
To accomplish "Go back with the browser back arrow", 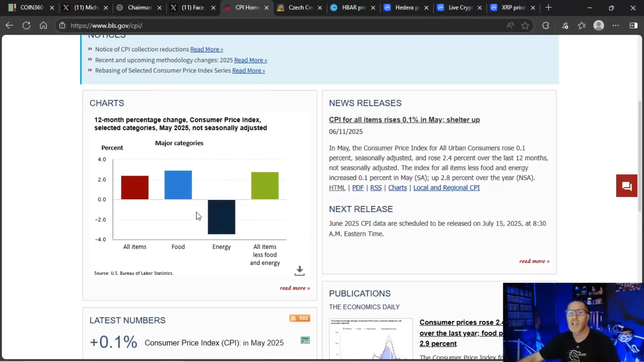I will coord(9,25).
